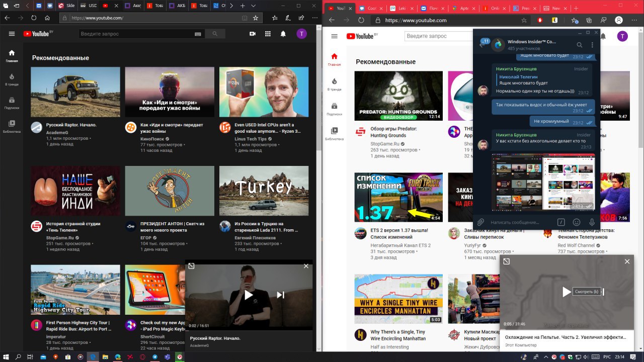The width and height of the screenshot is (644, 362).
Task: Click add notes pen icon in left browser
Action: (x=287, y=18)
